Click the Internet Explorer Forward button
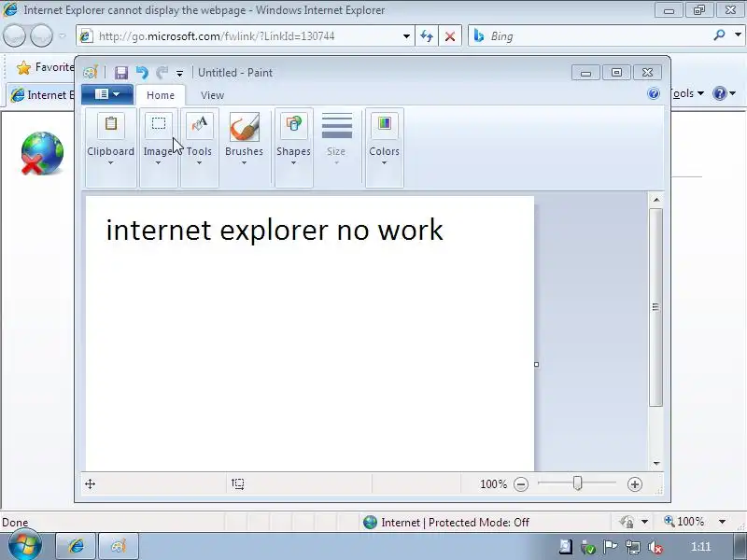The width and height of the screenshot is (747, 560). [41, 35]
